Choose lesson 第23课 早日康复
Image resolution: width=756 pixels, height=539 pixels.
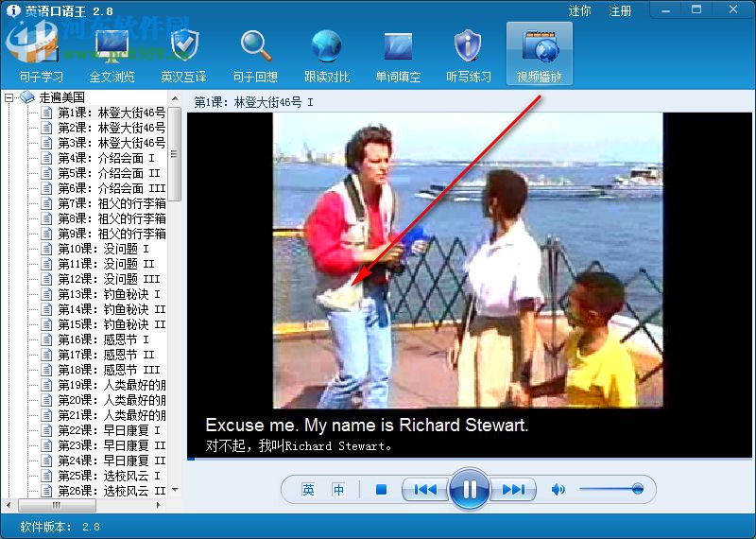(112, 445)
